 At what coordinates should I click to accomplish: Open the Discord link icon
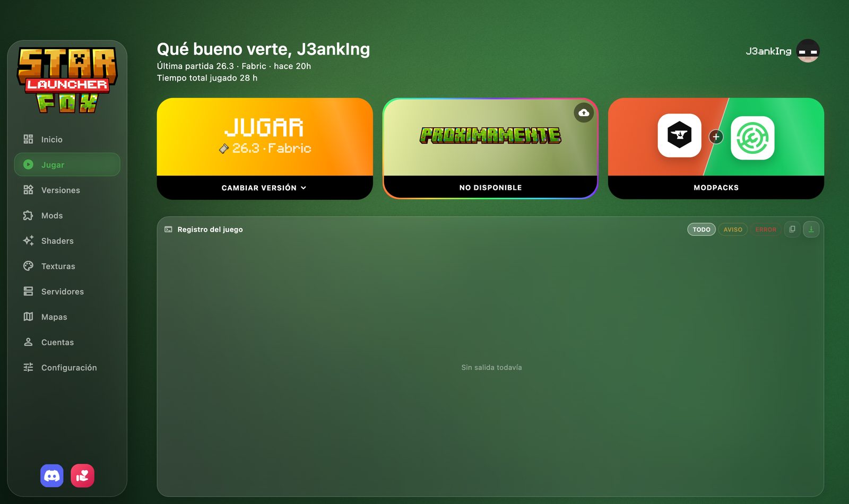pyautogui.click(x=52, y=476)
